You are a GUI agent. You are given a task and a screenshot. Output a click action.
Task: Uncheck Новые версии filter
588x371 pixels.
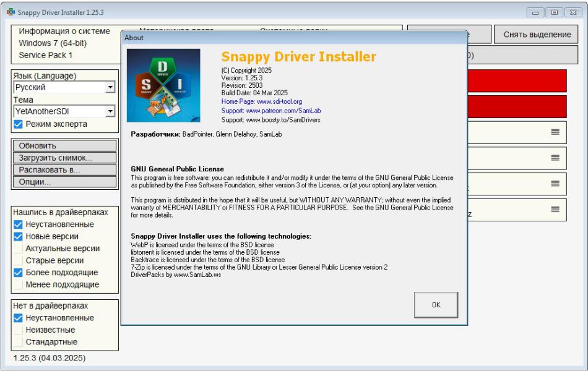(18, 236)
